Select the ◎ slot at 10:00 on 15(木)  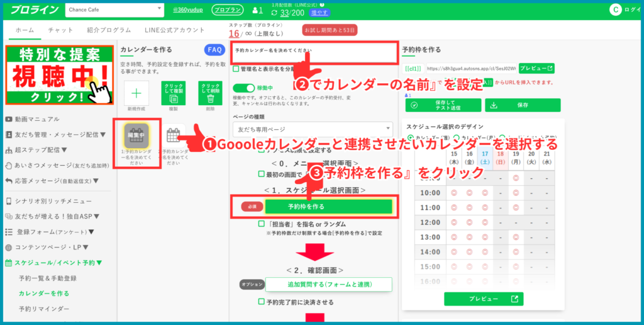click(x=454, y=193)
